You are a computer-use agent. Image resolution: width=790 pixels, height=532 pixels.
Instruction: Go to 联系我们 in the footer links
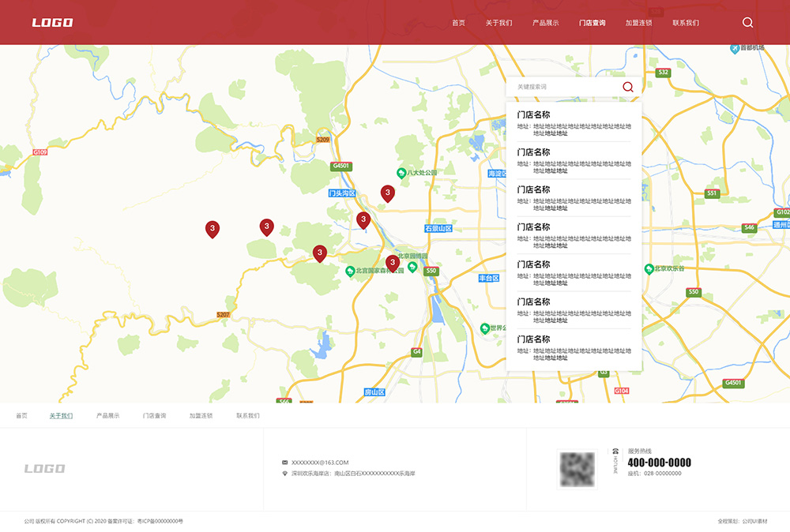(248, 416)
